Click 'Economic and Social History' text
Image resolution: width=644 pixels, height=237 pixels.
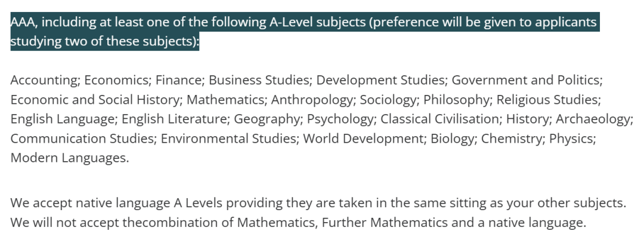click(x=95, y=100)
